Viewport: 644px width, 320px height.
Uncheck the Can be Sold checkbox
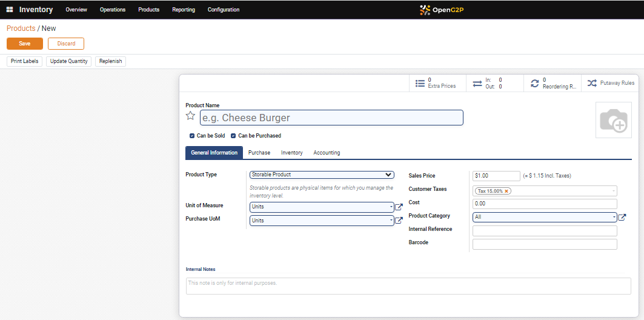192,136
